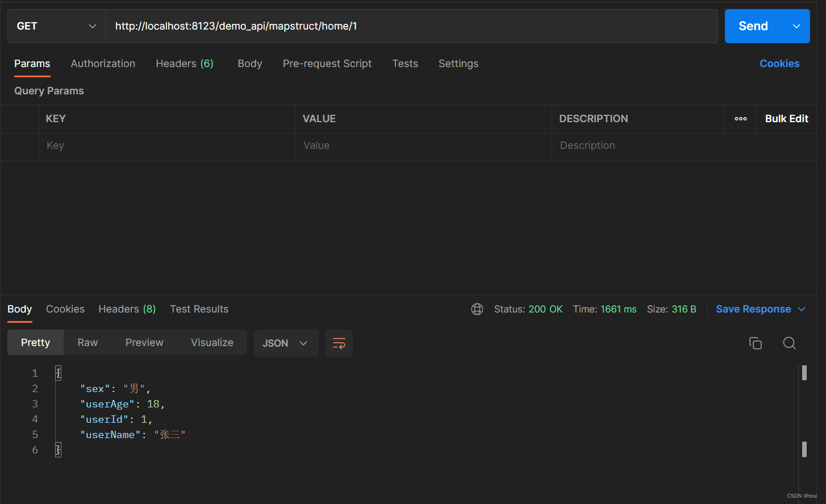Open the Pre-request Script tab
Viewport: 826px width, 504px height.
pyautogui.click(x=327, y=64)
